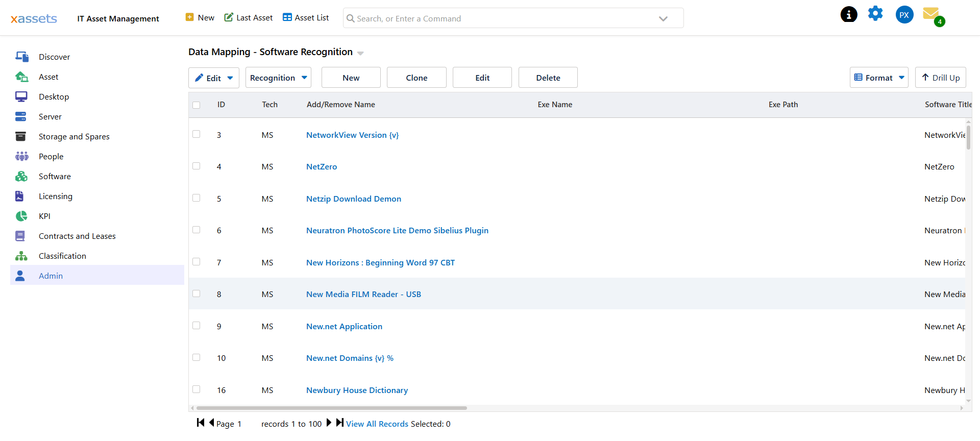Sort by Tech column header

pos(270,104)
